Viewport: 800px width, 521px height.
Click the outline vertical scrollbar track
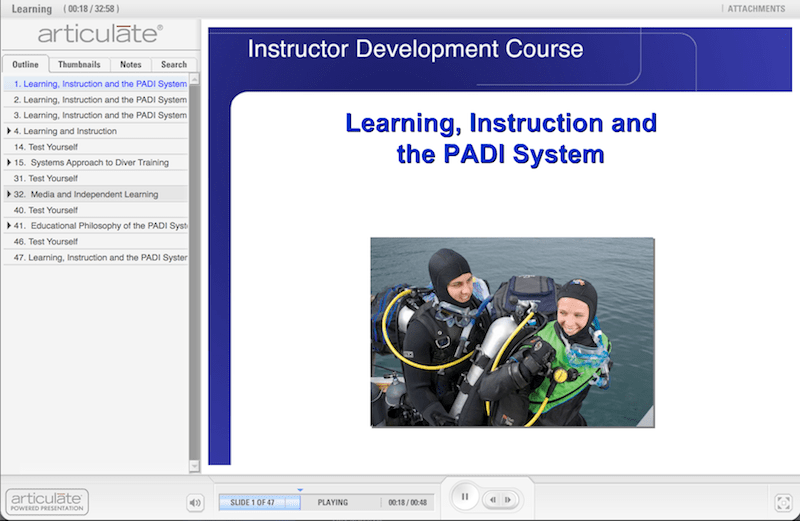point(194,272)
